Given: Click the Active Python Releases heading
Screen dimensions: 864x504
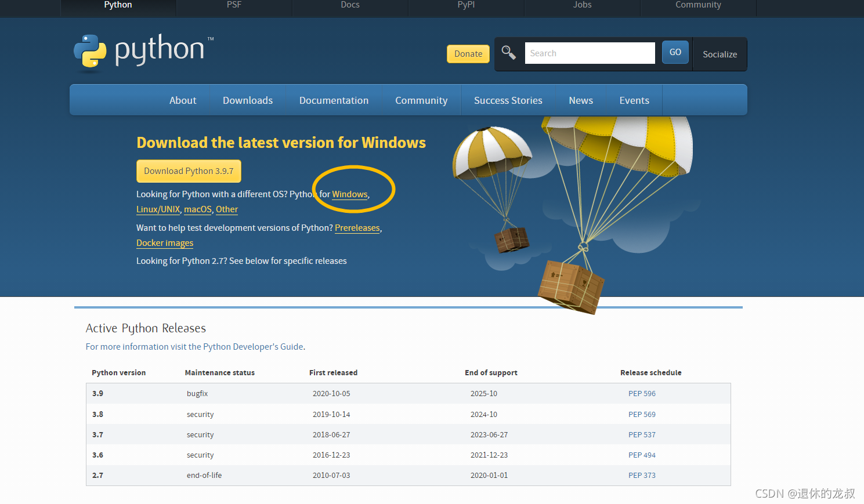Looking at the screenshot, I should point(146,328).
